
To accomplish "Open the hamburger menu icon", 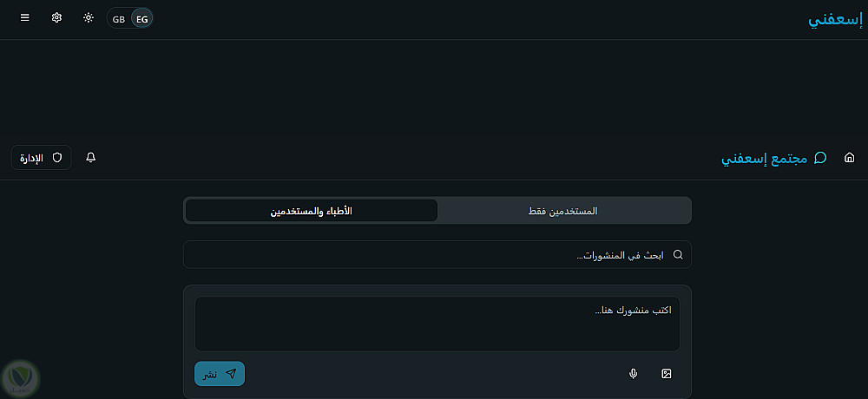I will coord(25,17).
